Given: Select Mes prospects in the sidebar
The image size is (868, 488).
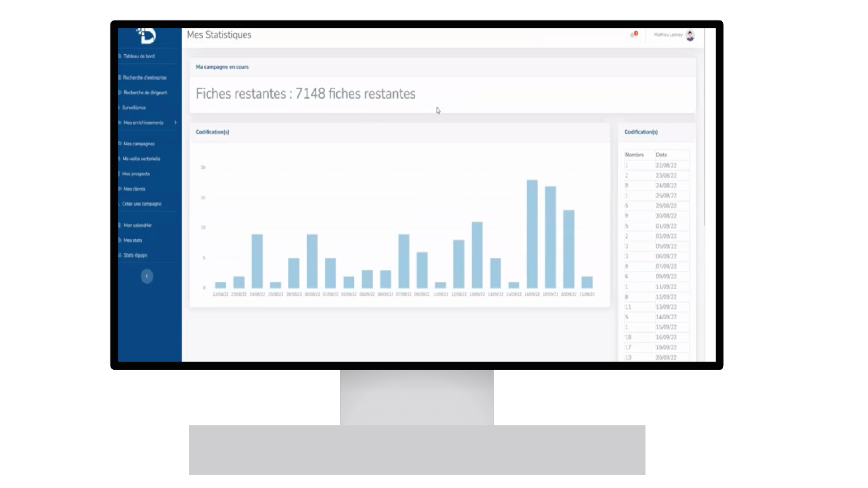Looking at the screenshot, I should click(x=136, y=174).
